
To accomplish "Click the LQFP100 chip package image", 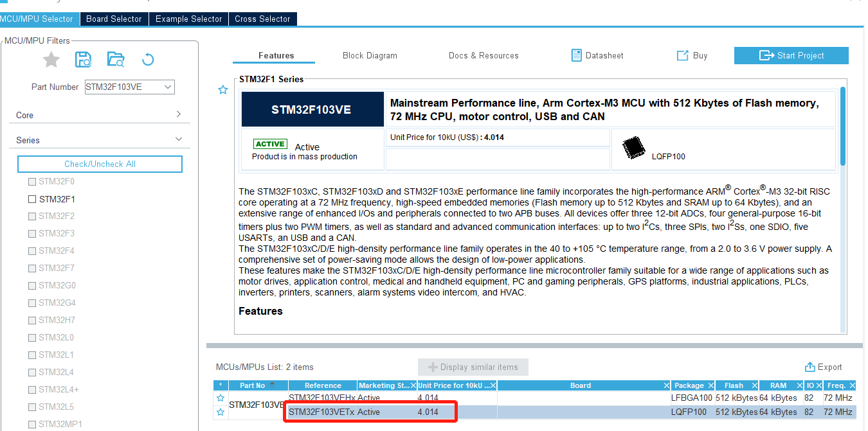I will click(x=635, y=148).
